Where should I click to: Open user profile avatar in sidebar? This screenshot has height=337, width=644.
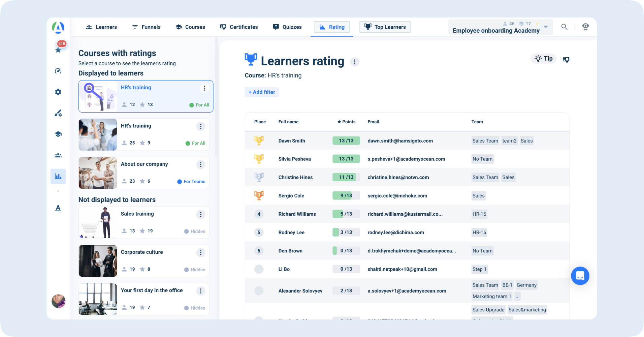click(58, 301)
